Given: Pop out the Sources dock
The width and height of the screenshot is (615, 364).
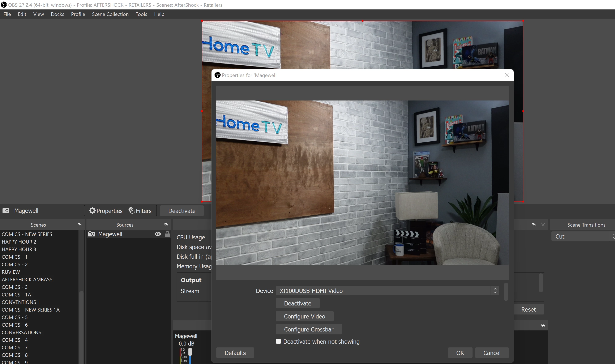Looking at the screenshot, I should (166, 225).
